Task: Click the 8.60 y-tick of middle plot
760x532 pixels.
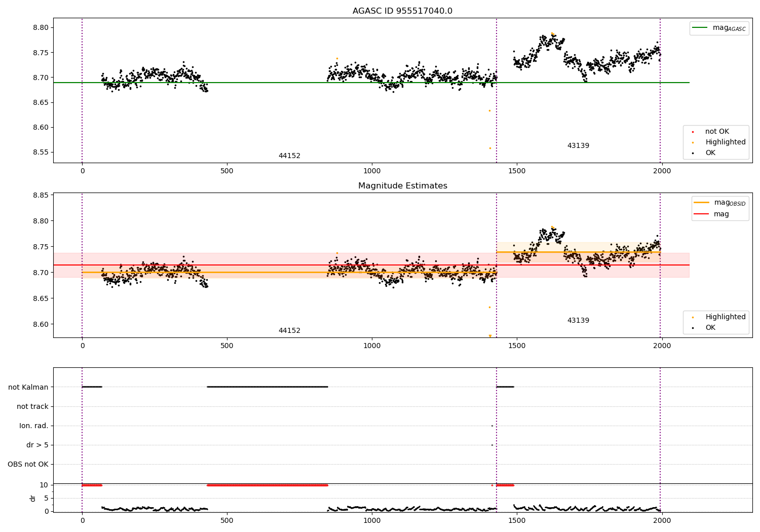Action: tap(41, 324)
